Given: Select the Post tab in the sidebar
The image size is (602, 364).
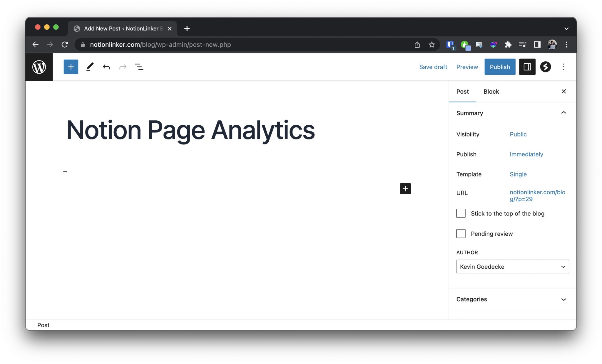Looking at the screenshot, I should [462, 91].
